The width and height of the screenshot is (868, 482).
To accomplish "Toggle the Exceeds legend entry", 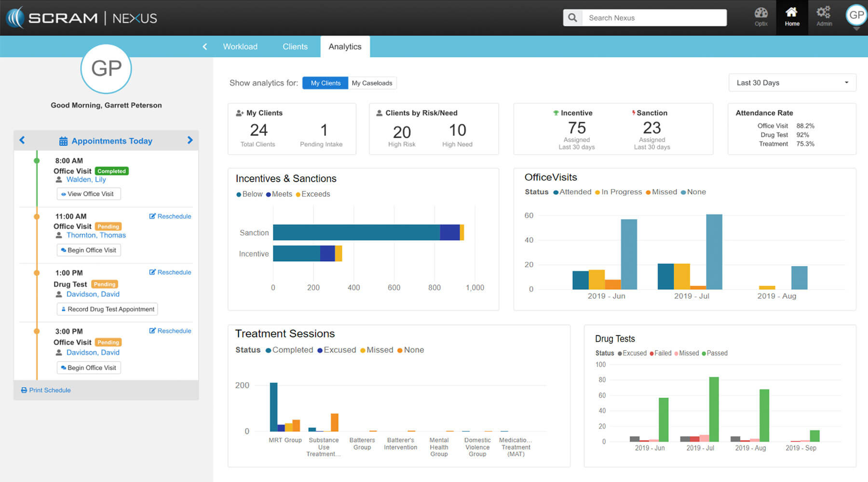I will [x=313, y=194].
